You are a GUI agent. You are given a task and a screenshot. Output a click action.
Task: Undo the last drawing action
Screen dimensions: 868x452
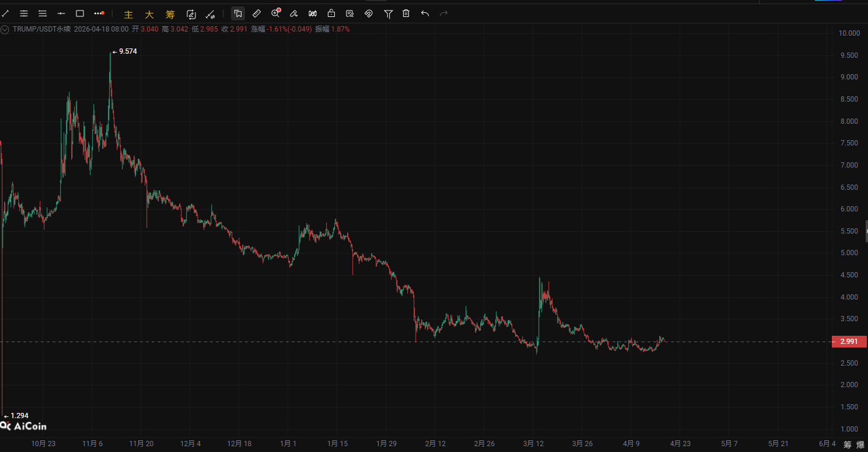tap(425, 13)
